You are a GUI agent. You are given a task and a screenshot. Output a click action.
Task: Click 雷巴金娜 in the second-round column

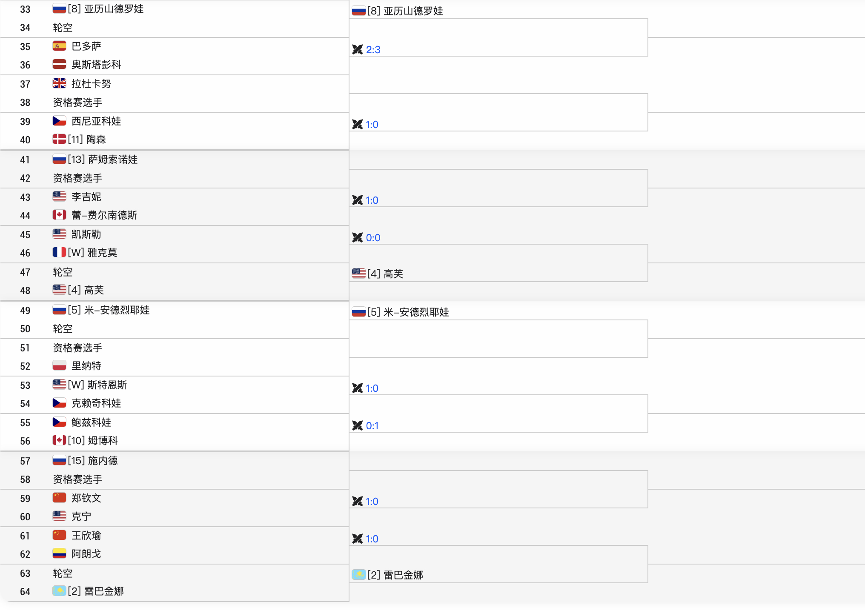coord(403,575)
